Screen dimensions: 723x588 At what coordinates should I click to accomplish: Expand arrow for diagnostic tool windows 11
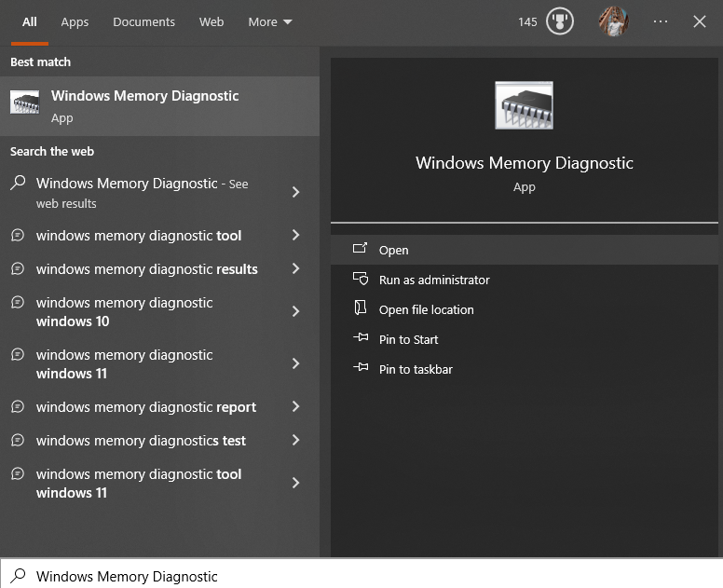(296, 483)
